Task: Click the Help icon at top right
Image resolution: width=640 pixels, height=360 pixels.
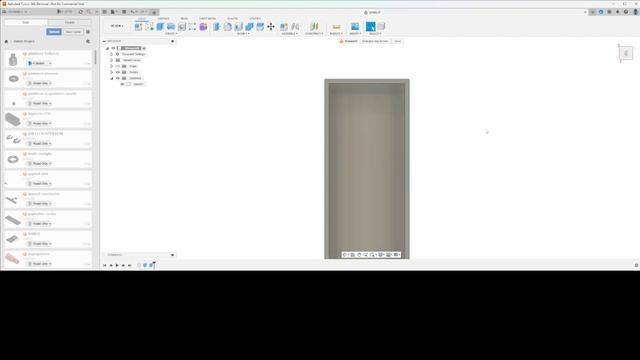Action: 626,12
